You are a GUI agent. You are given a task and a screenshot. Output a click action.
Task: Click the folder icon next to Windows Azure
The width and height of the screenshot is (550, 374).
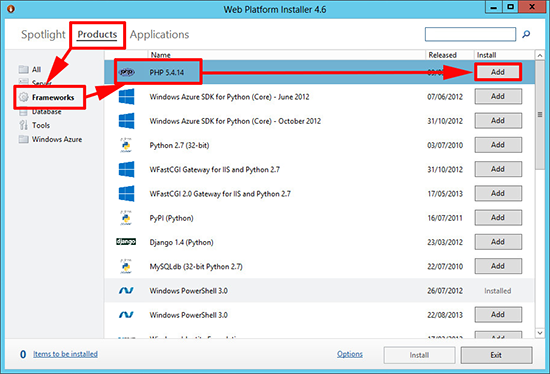point(24,139)
